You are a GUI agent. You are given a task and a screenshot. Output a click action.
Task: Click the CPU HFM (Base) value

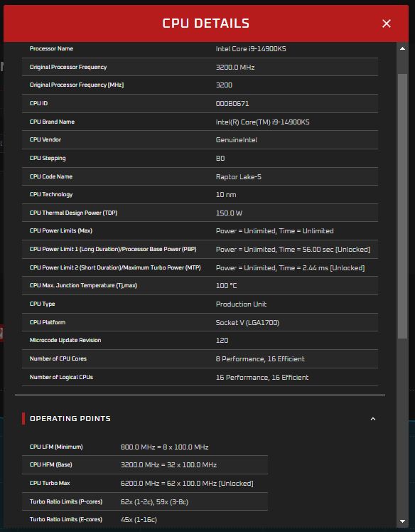pos(168,465)
